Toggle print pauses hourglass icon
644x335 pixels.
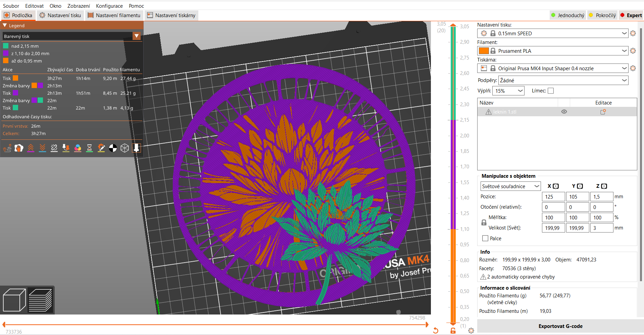(x=89, y=148)
